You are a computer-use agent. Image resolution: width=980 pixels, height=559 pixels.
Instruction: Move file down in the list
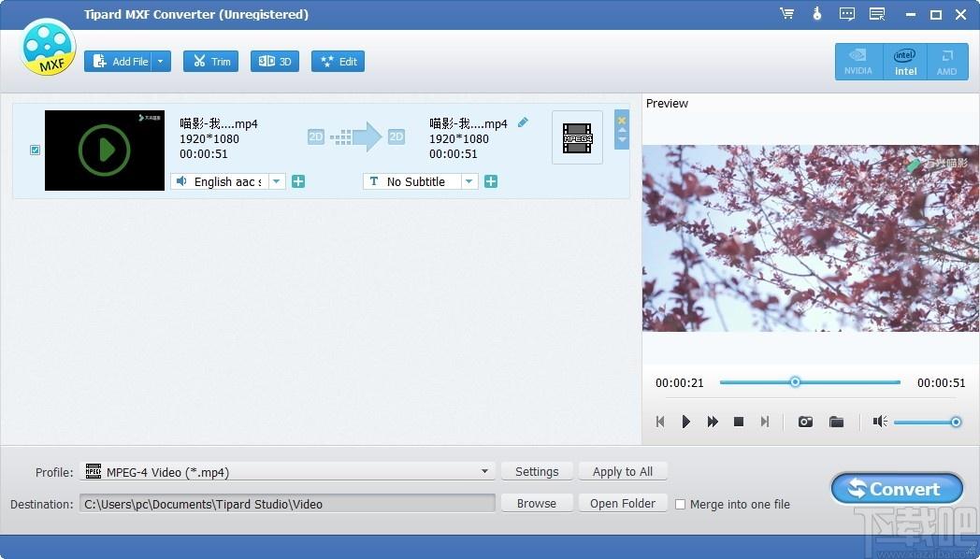(621, 140)
